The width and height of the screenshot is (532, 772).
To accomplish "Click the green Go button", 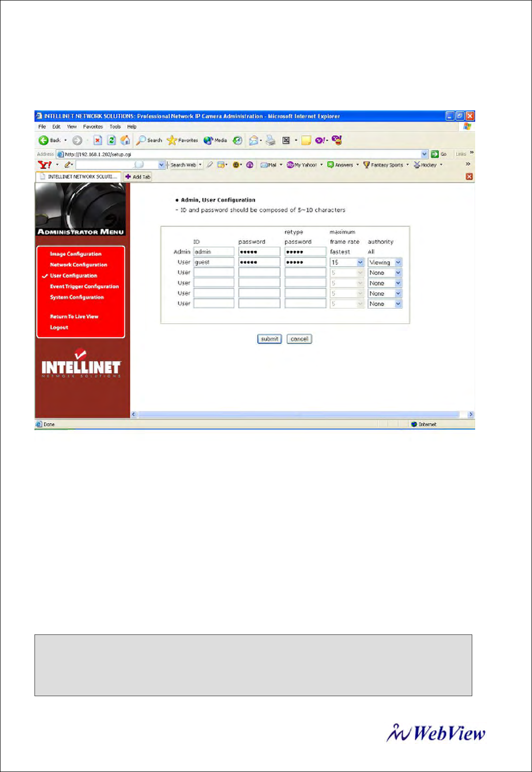I will [439, 154].
